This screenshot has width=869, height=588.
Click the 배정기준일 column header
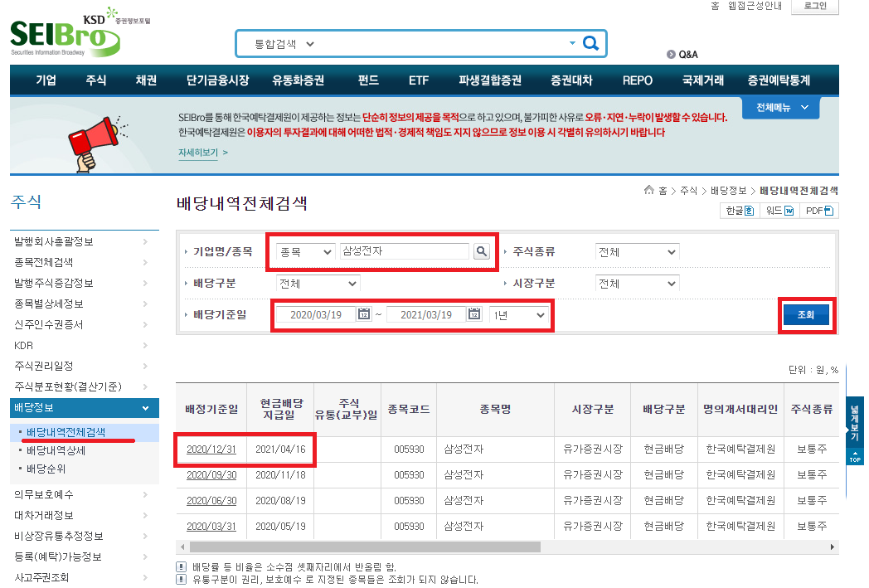coord(211,410)
